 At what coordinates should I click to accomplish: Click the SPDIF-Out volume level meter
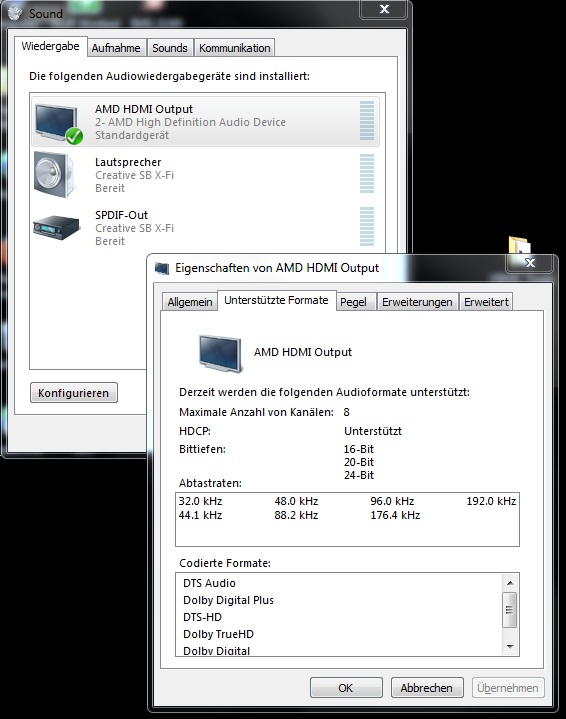point(367,227)
